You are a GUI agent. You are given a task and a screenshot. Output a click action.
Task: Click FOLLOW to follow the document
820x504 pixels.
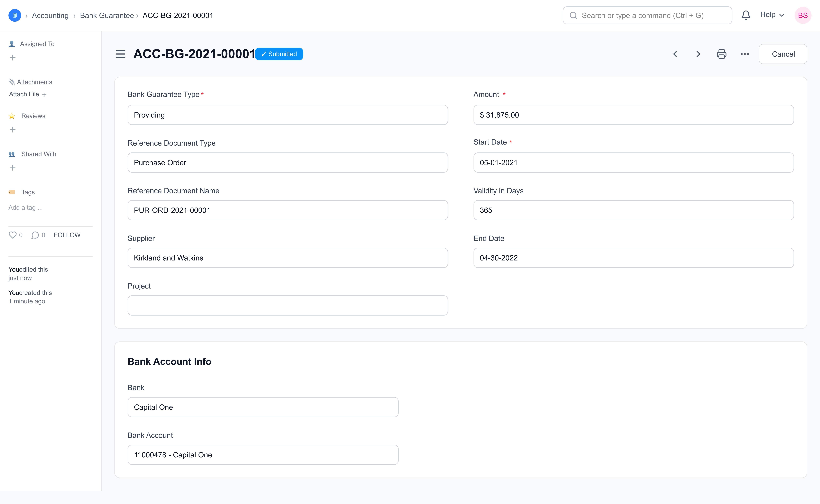coord(67,235)
